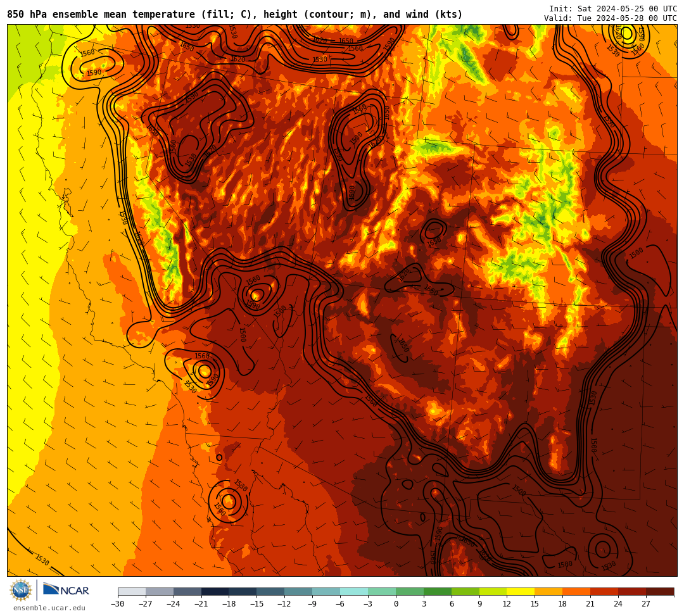The image size is (684, 616).
Task: Pick the red-orange swatch from 21 to 24
Action: pyautogui.click(x=605, y=591)
